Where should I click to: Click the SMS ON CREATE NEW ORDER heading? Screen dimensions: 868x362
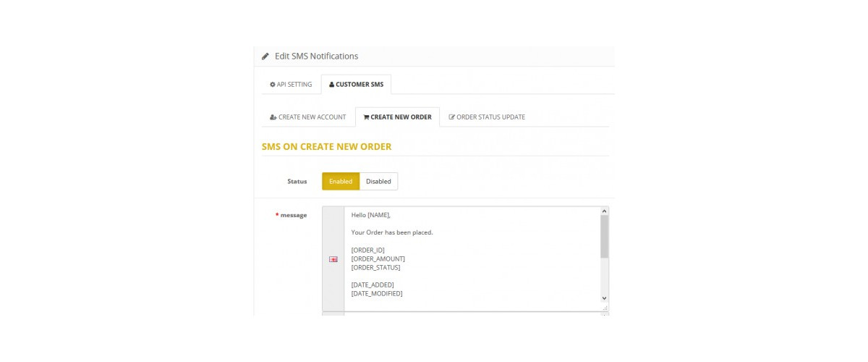click(x=326, y=146)
